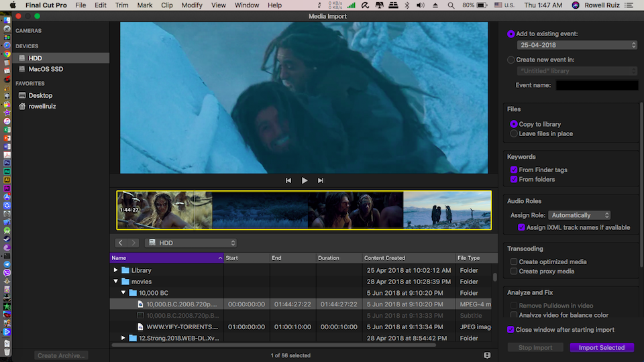Screen dimensions: 644x362
Task: Go back in folder navigation
Action: pyautogui.click(x=120, y=243)
